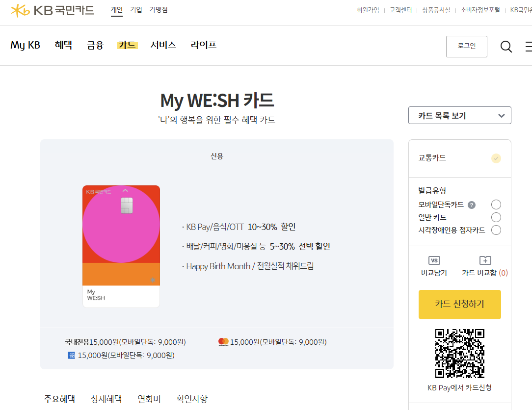Click the Mastercard brand logo
This screenshot has height=410, width=532.
pos(223,342)
